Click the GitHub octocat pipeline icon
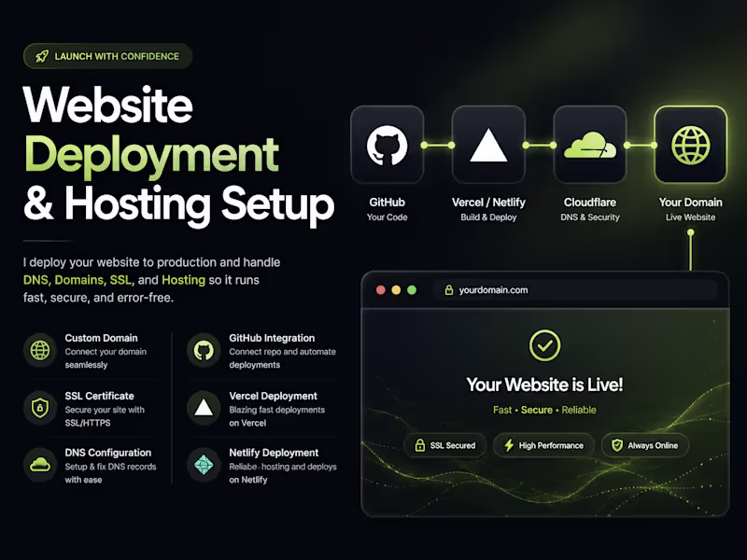This screenshot has width=747, height=560. click(387, 146)
